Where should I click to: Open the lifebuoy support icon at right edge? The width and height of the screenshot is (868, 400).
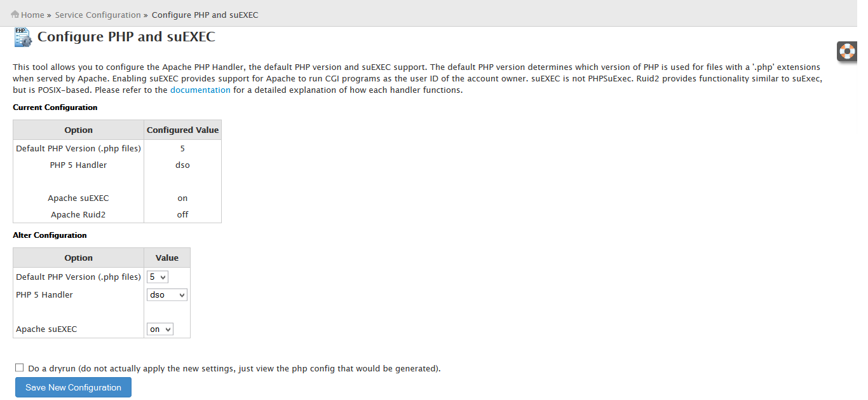coord(846,51)
